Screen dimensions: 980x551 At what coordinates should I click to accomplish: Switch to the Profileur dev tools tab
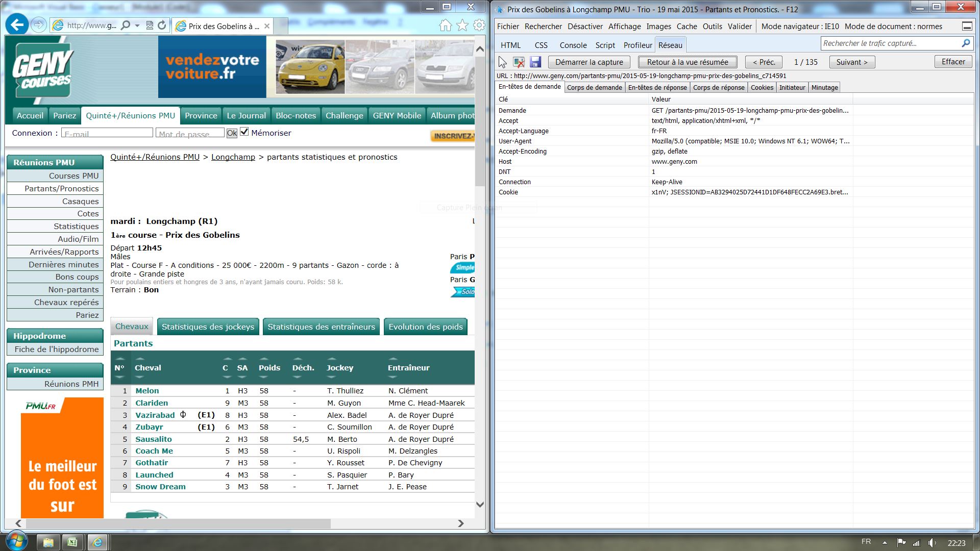[x=638, y=45]
